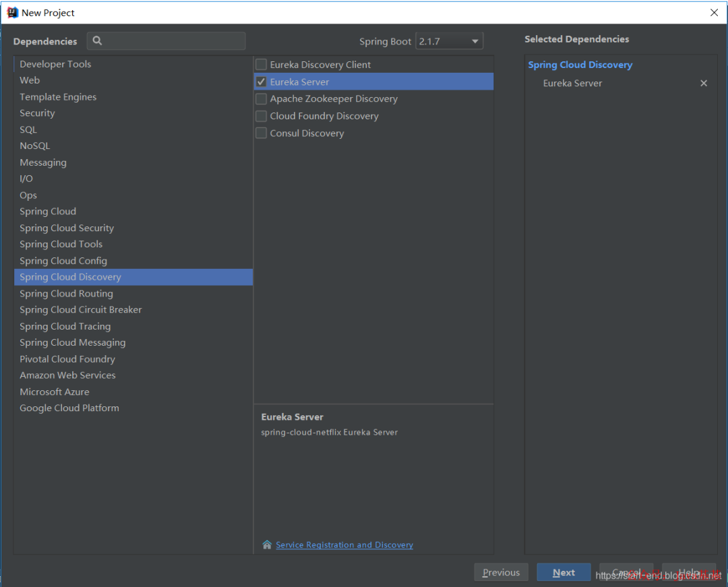The height and width of the screenshot is (587, 728).
Task: Select Spring Cloud Tools category
Action: (133, 244)
